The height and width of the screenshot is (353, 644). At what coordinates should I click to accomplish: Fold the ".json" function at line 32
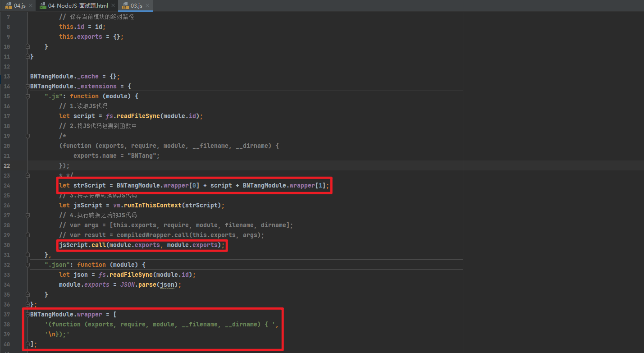[27, 265]
